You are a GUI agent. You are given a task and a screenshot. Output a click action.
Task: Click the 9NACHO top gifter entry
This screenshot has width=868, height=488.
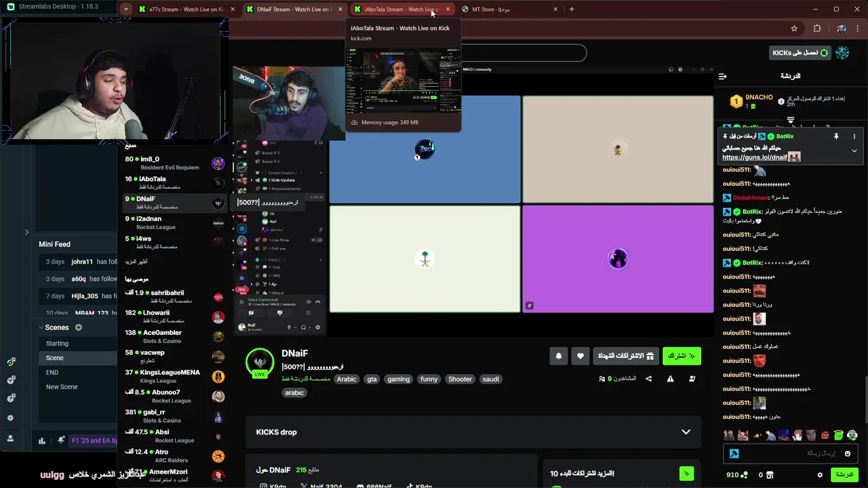point(752,102)
